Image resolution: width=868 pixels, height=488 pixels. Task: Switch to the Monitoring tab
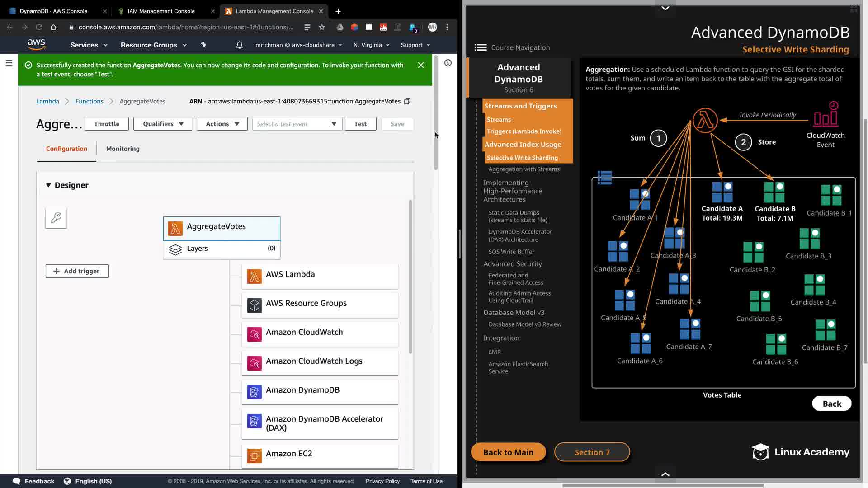click(x=123, y=149)
